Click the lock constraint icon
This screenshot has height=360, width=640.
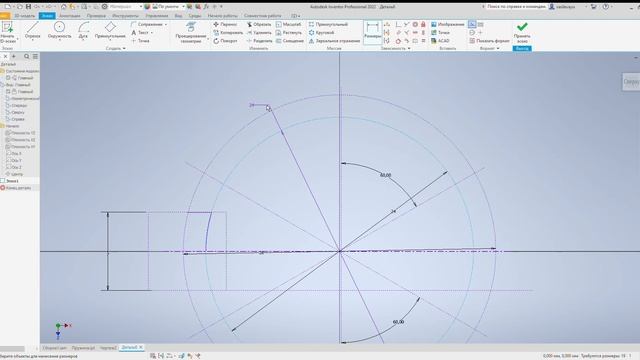click(x=423, y=24)
